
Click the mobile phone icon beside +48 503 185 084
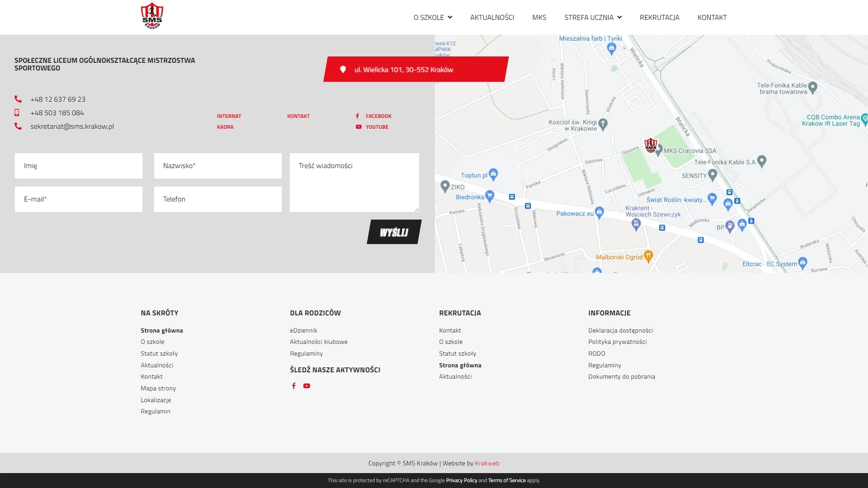[17, 113]
